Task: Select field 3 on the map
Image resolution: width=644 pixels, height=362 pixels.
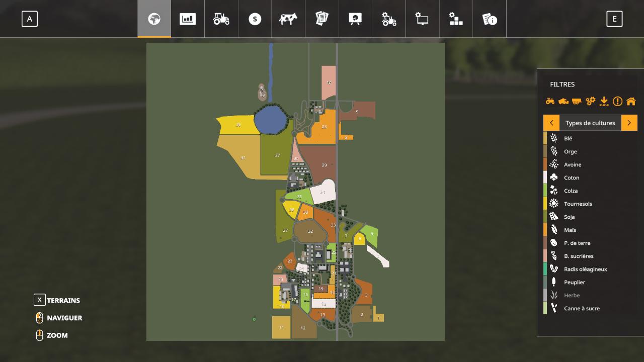Action: (x=366, y=295)
